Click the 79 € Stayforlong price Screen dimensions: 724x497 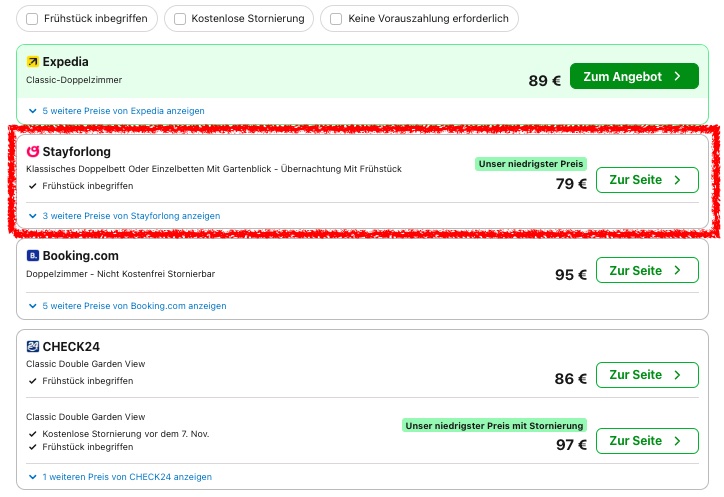tap(571, 184)
